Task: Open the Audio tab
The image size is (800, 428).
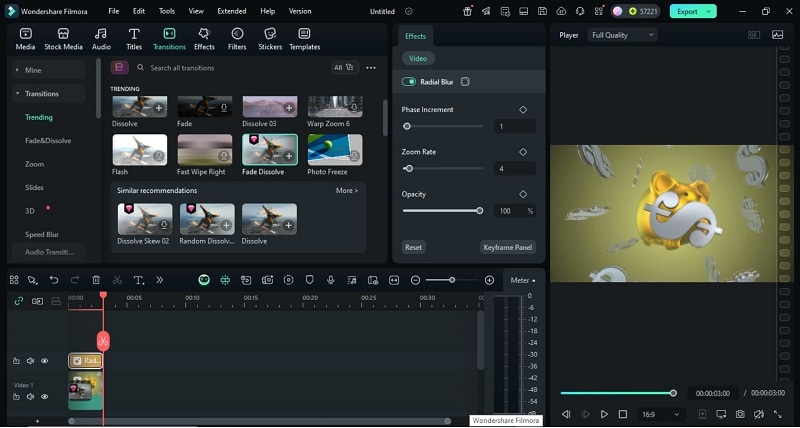Action: point(101,39)
